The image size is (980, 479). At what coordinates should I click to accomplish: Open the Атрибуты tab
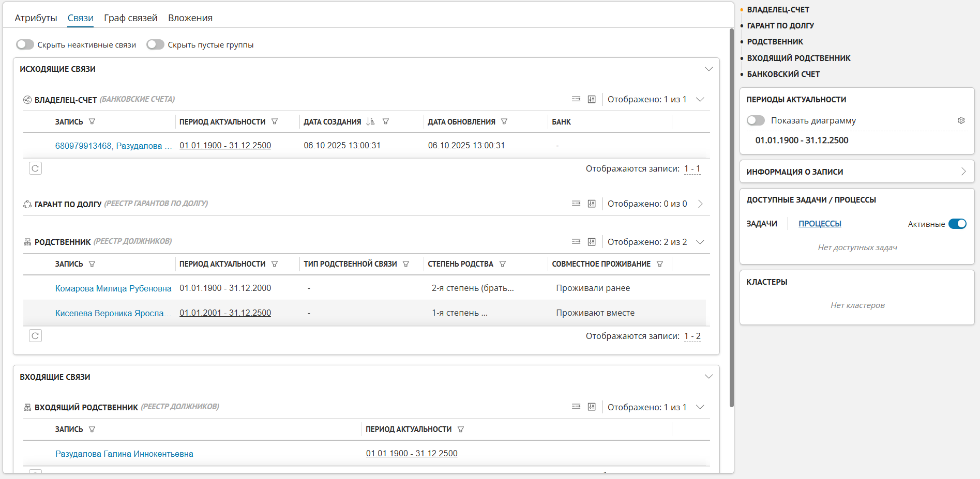[x=36, y=18]
